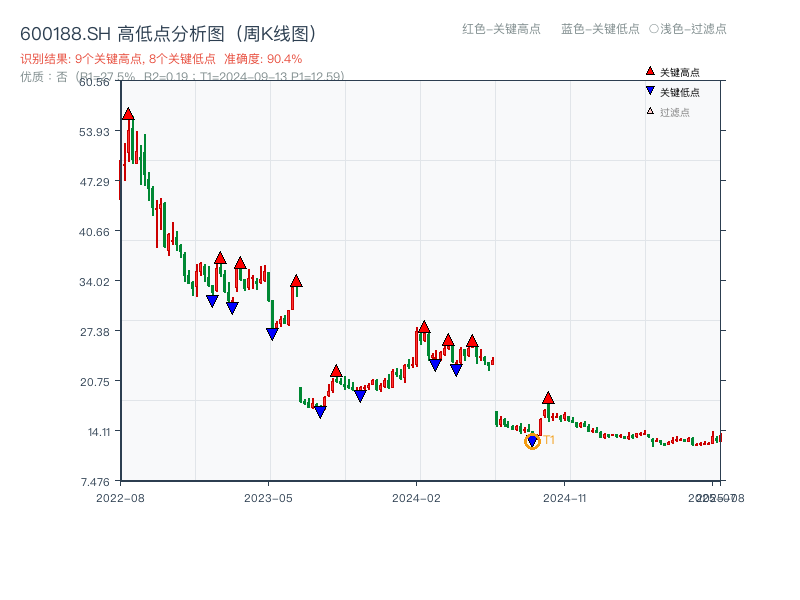Select the red triangle marker near 2024-11
800x600 pixels.
(548, 397)
